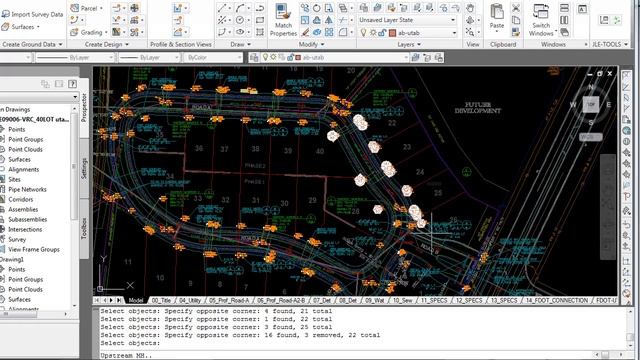Select the Array tool in the Modify panel
The width and height of the screenshot is (640, 360).
[329, 32]
